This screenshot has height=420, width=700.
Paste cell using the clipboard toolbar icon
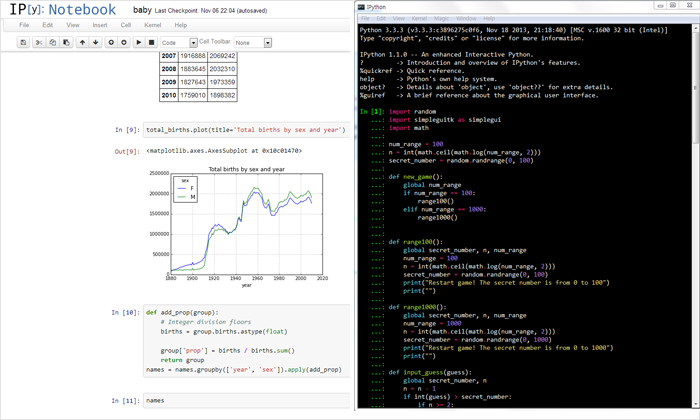click(66, 42)
